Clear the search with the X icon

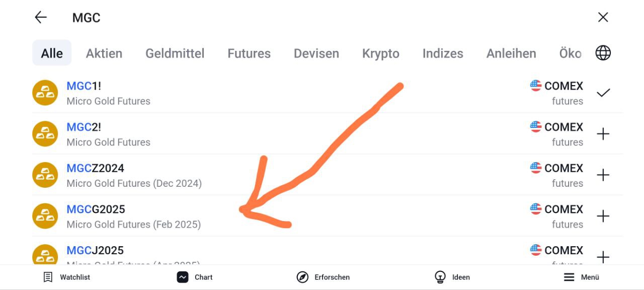[x=603, y=18]
